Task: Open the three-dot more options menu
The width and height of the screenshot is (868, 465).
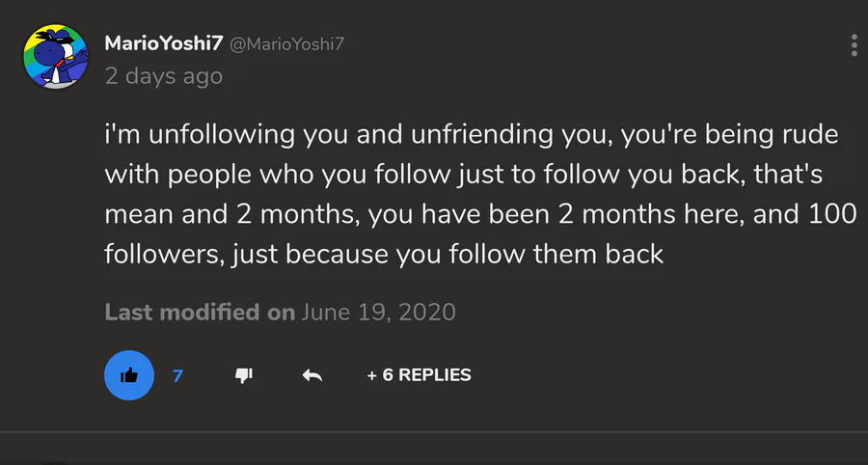Action: [x=854, y=46]
